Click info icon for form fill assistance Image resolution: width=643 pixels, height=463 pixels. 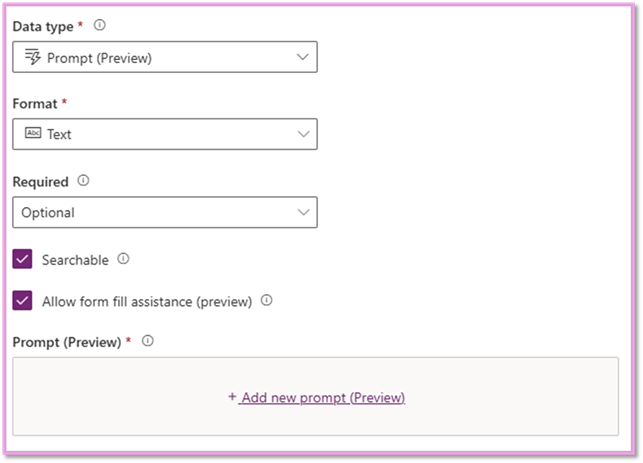(x=267, y=300)
